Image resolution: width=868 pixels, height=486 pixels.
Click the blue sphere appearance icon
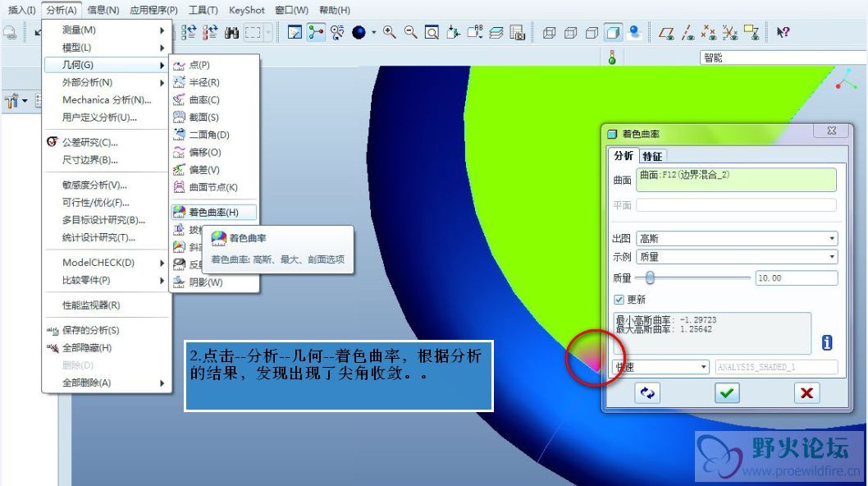point(359,33)
